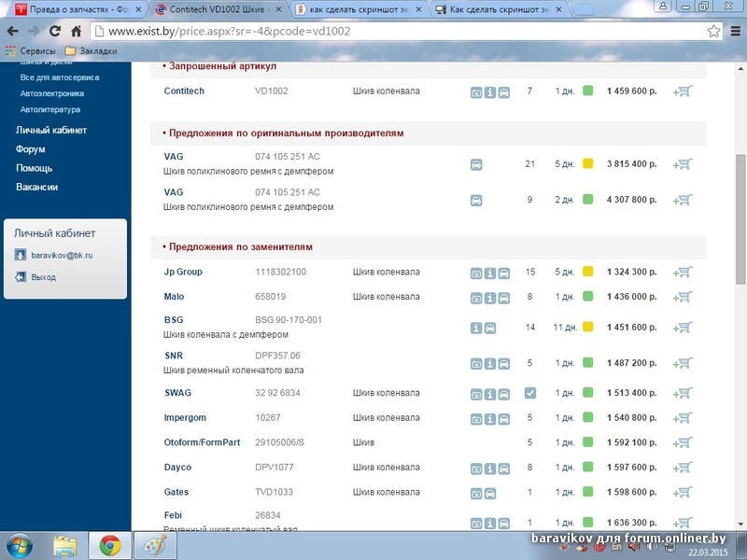Open the Закладки bookmarks folder
Viewport: 747px width, 560px height.
coord(91,50)
